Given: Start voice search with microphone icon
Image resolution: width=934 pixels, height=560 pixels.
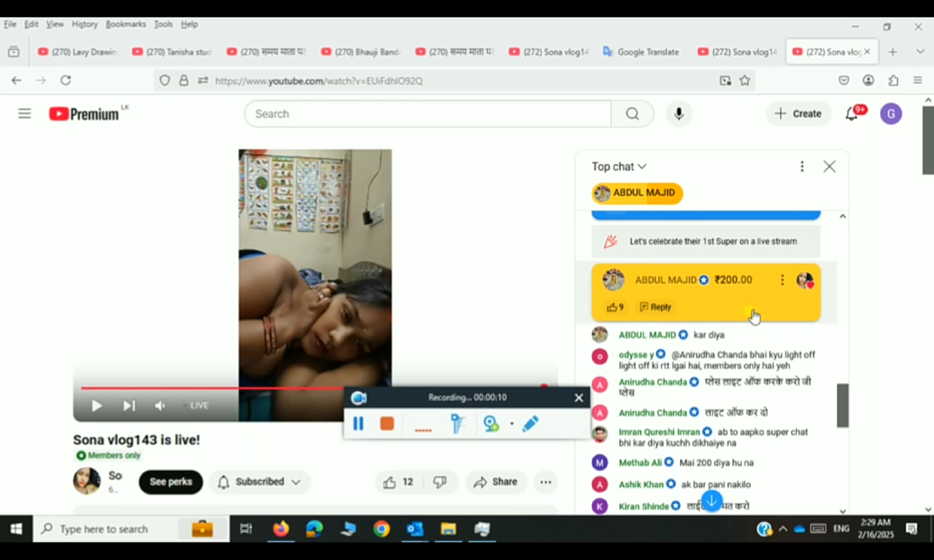Looking at the screenshot, I should click(x=679, y=114).
